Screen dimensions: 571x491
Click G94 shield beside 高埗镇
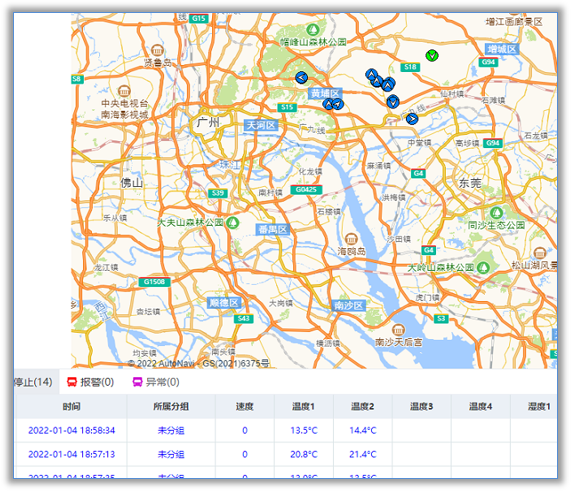493,143
